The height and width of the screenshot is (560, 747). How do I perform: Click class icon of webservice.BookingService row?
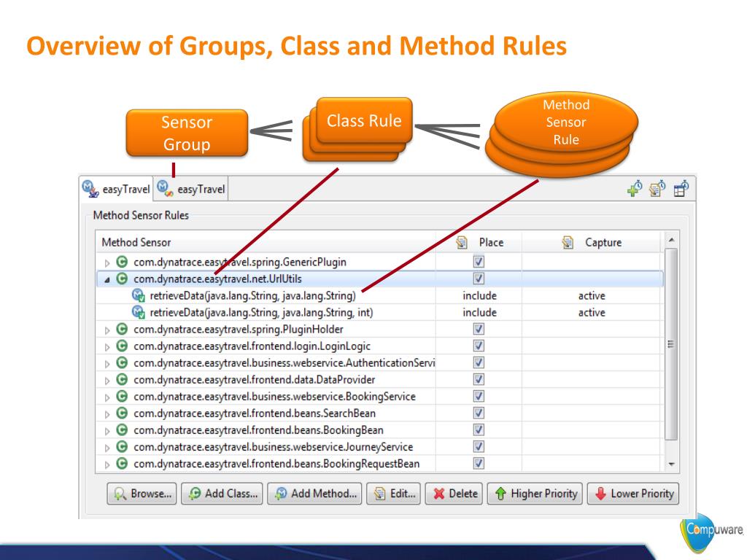point(122,396)
